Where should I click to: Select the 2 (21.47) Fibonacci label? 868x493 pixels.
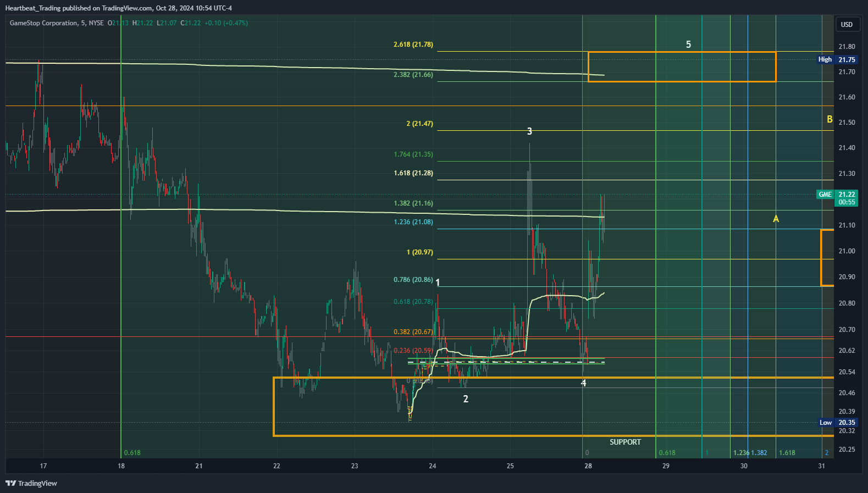[419, 124]
